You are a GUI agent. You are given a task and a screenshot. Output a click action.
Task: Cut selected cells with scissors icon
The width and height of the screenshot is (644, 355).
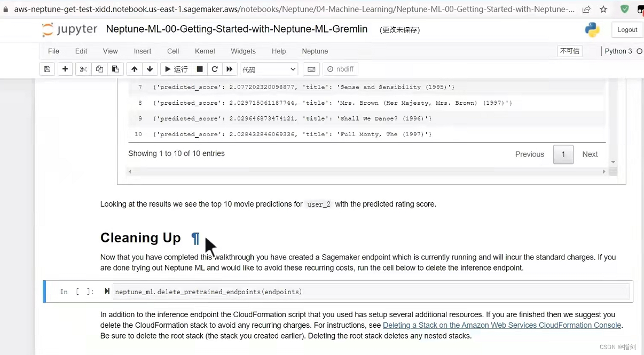point(83,69)
